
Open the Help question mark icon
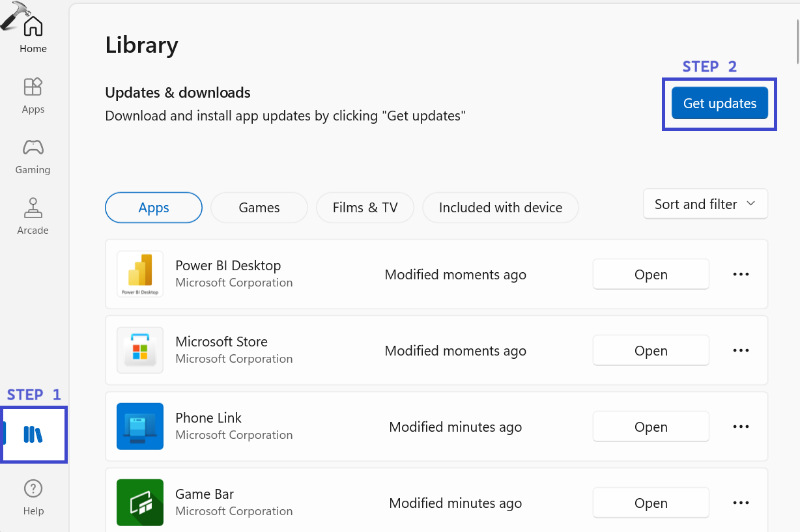point(33,488)
